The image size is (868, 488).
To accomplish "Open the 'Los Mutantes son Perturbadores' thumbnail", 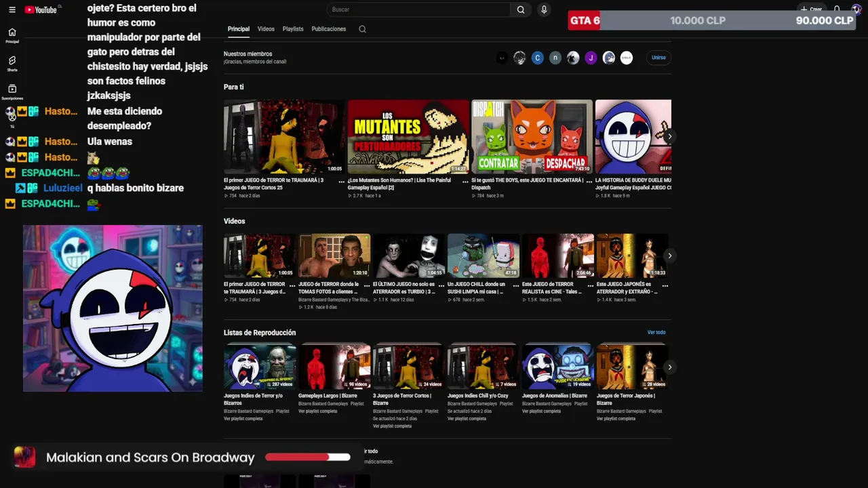I will (x=408, y=137).
